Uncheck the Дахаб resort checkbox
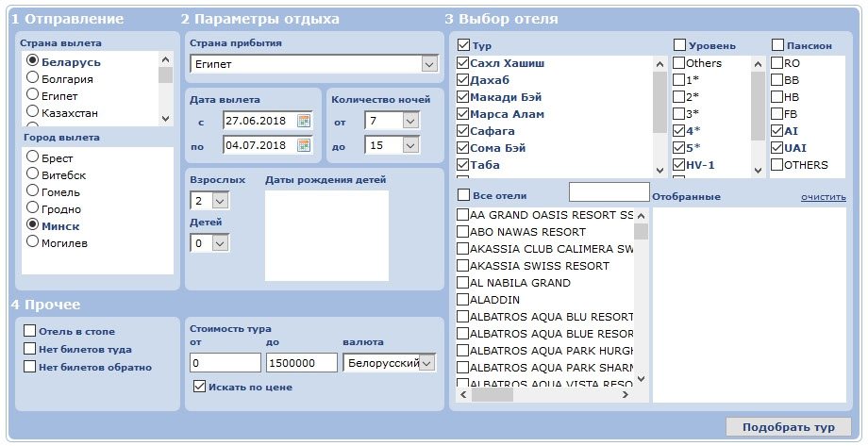The image size is (868, 446). pos(462,80)
